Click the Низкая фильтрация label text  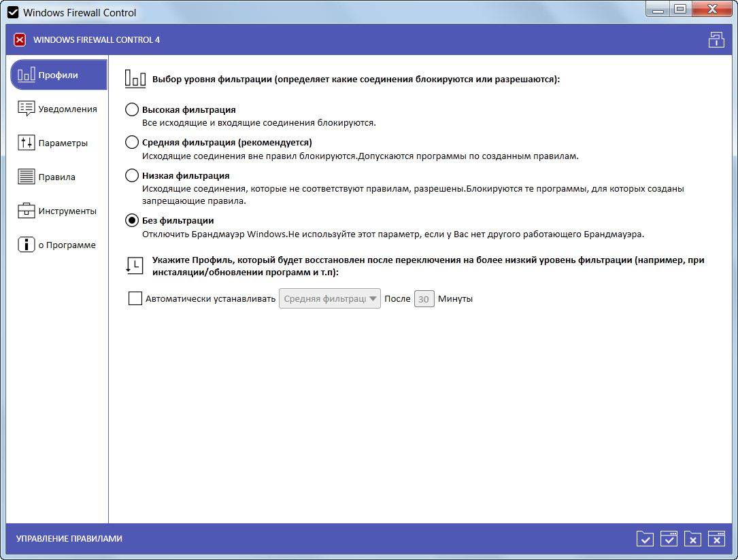(x=186, y=175)
